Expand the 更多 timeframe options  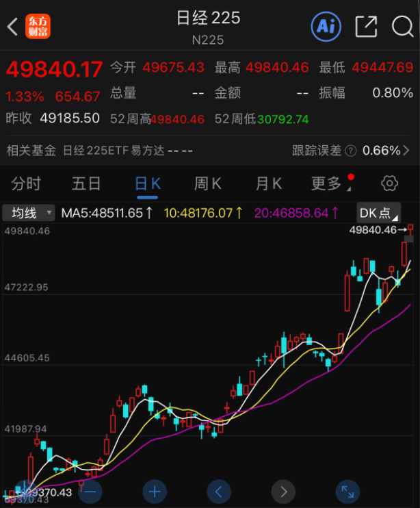tap(330, 183)
